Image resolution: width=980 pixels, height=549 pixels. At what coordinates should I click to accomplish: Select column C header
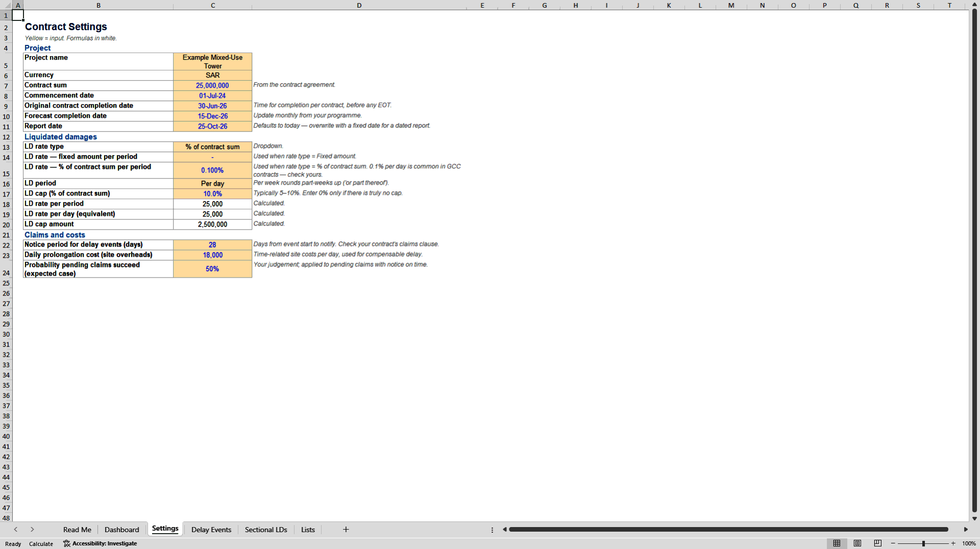tap(212, 5)
